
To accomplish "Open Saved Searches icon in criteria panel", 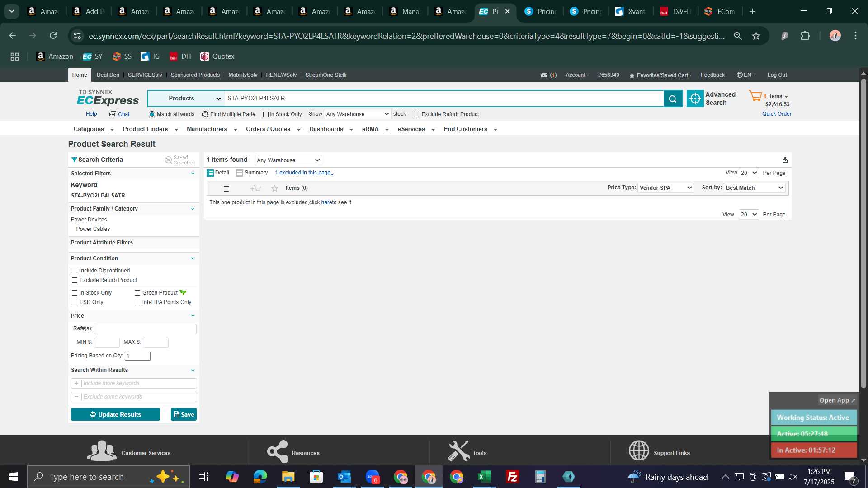I will click(x=169, y=160).
